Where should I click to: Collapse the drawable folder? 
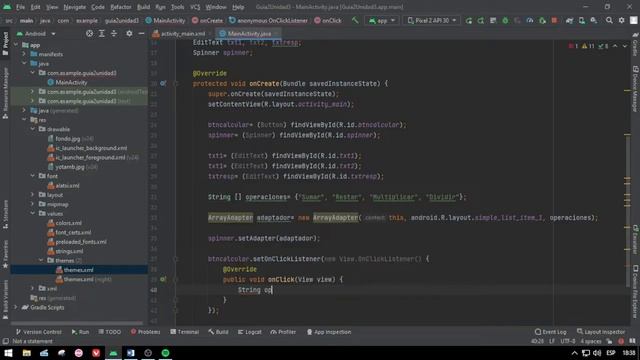click(x=33, y=129)
